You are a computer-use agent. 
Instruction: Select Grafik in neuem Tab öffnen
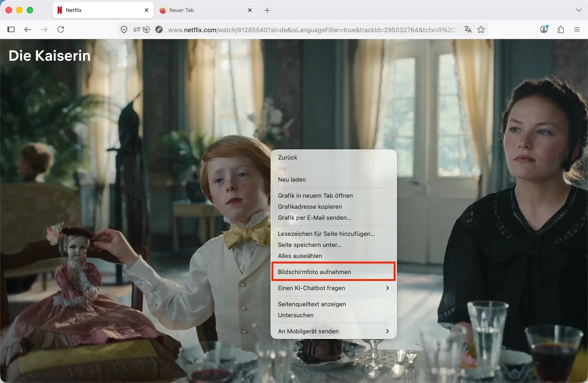pyautogui.click(x=334, y=195)
